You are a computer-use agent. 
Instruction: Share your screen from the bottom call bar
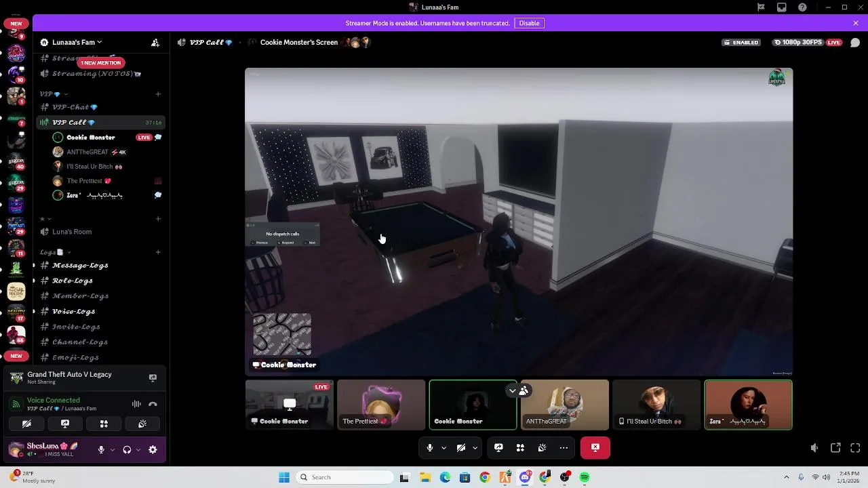point(498,447)
